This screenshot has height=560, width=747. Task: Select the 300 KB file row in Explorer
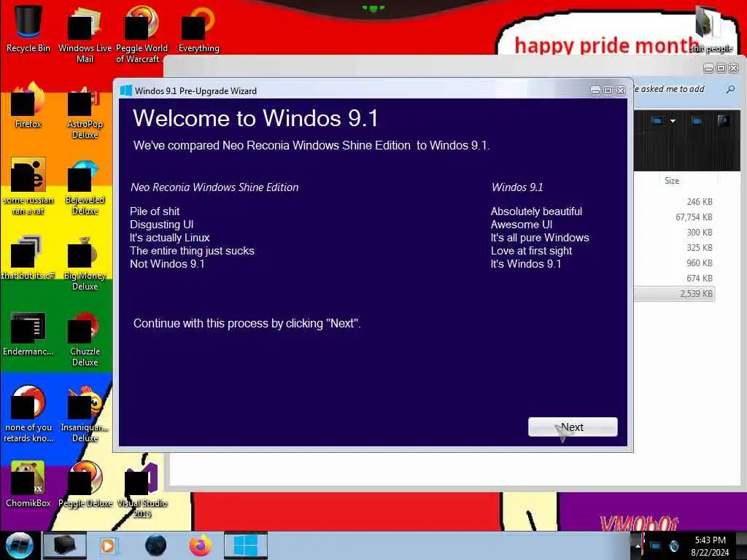(675, 233)
